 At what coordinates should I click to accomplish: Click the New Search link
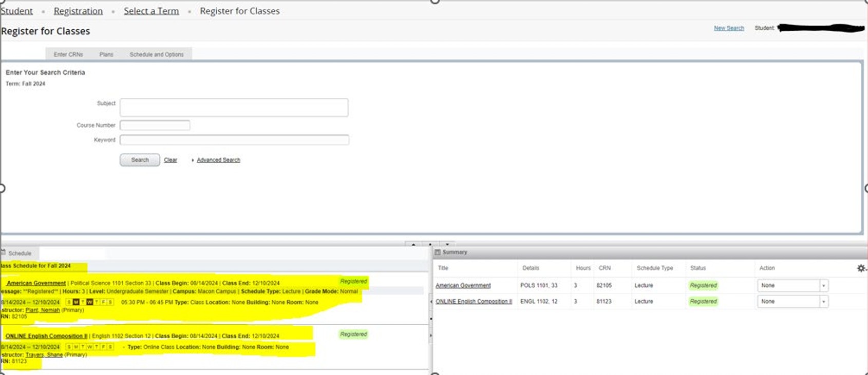click(x=728, y=28)
